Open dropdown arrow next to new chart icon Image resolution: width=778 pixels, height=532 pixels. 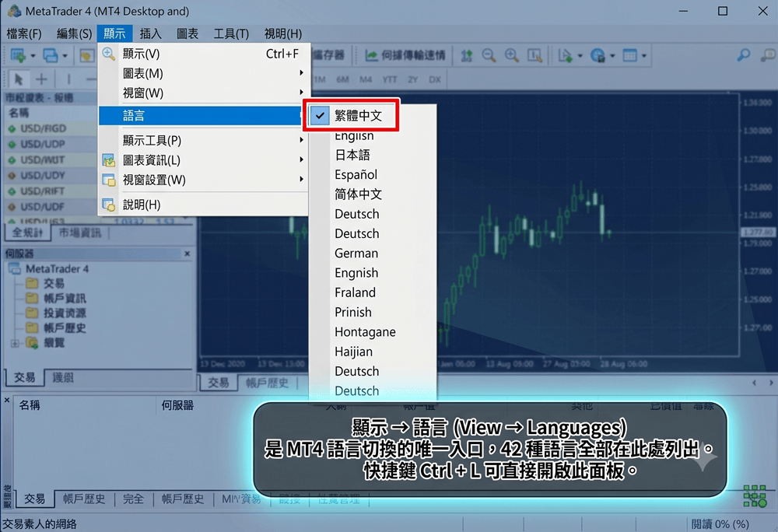pos(33,55)
